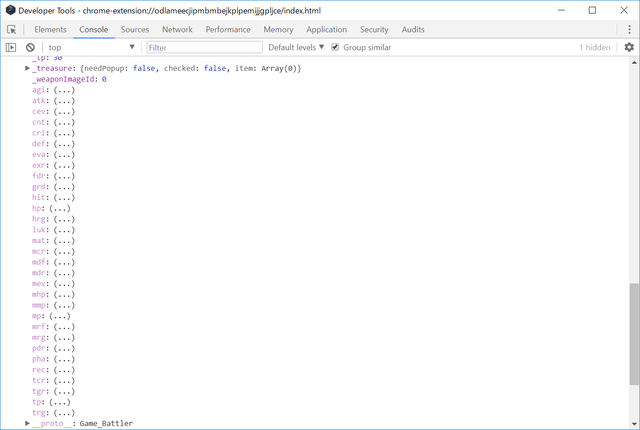Evaluate the eva getter (...)
The image size is (640, 430).
(x=64, y=155)
